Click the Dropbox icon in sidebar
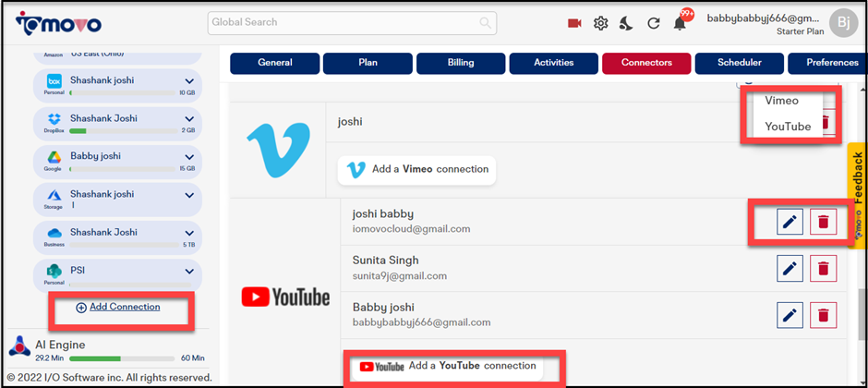Image resolution: width=868 pixels, height=388 pixels. [x=54, y=119]
